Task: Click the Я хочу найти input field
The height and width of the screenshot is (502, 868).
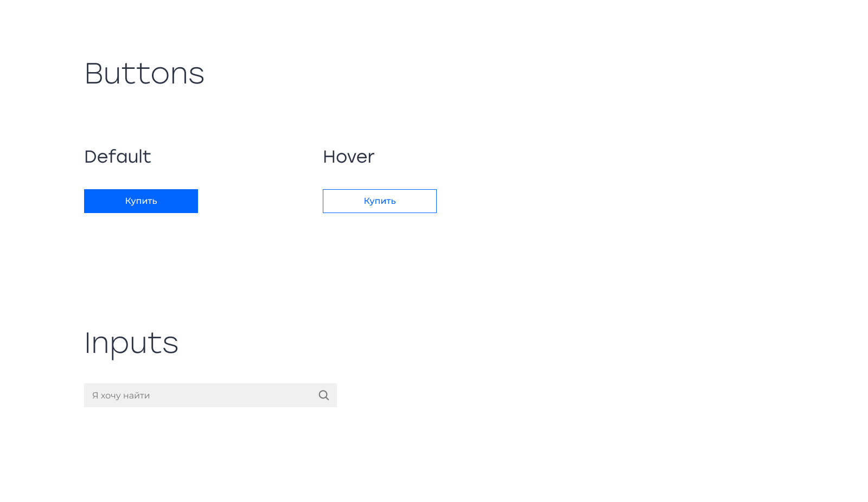Action: 190,395
